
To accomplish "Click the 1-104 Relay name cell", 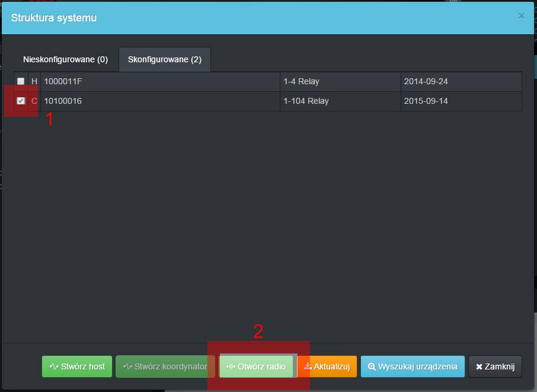I will 306,101.
